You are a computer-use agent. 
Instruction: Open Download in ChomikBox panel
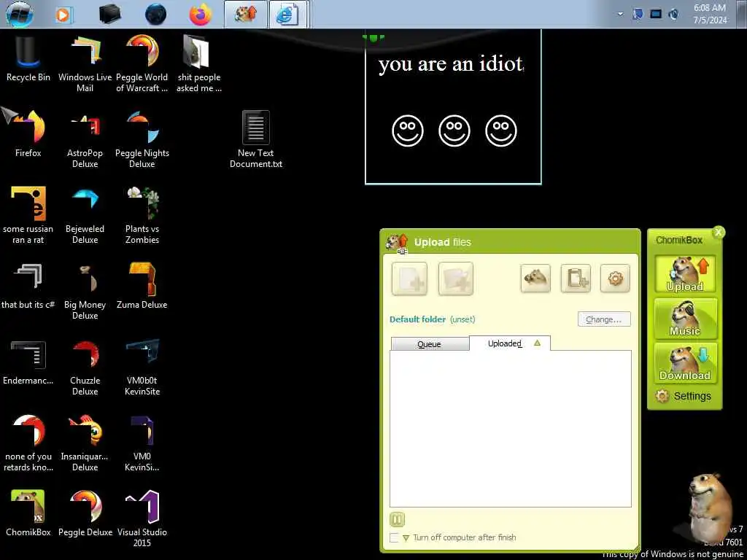pos(685,363)
